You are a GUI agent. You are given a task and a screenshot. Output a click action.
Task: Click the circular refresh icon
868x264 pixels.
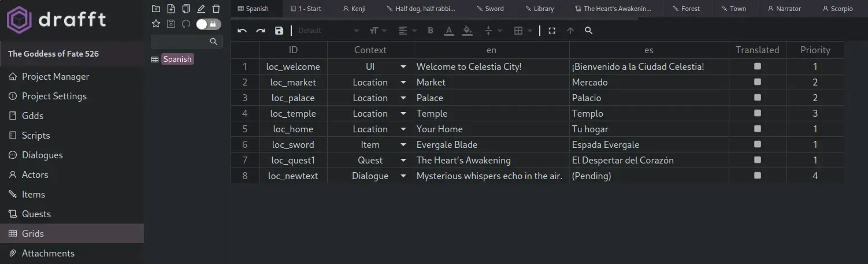pyautogui.click(x=186, y=24)
